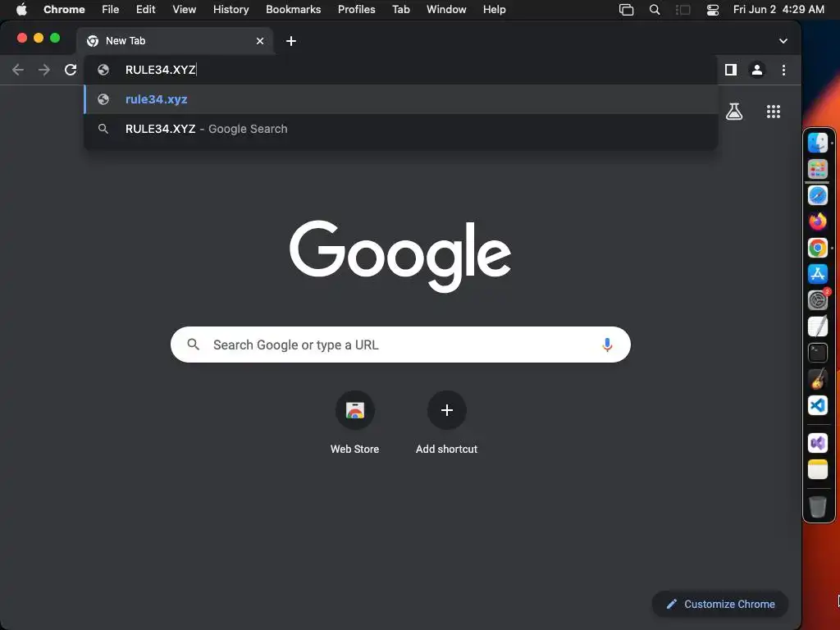Open Terminal from the dock
The height and width of the screenshot is (630, 840).
click(x=818, y=353)
